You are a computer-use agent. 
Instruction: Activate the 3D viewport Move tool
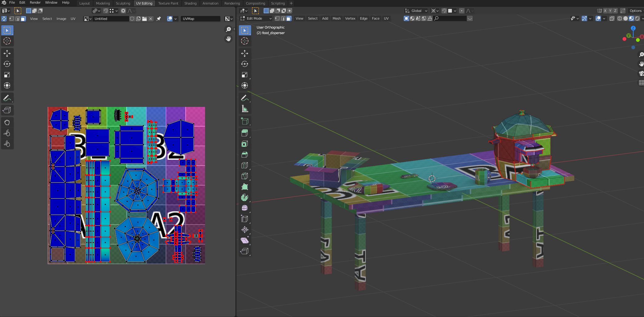click(245, 53)
